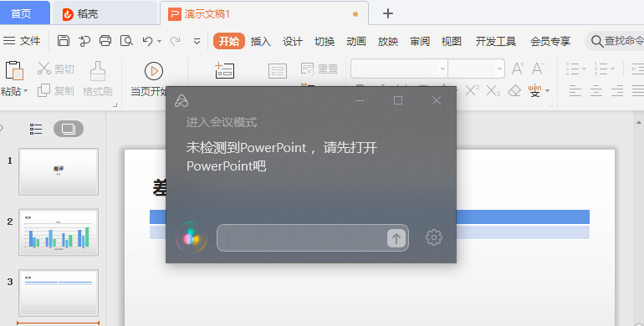The image size is (644, 326).
Task: Click the Paste clipboard icon
Action: coord(14,70)
